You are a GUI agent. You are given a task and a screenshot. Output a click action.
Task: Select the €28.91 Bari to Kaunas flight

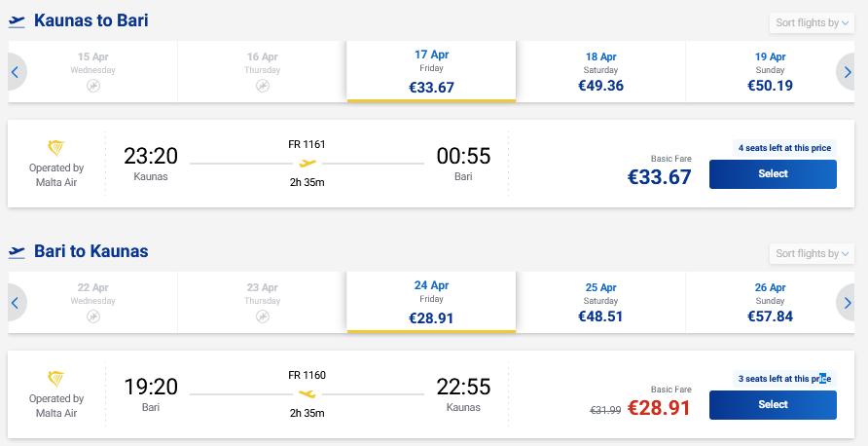coord(773,404)
